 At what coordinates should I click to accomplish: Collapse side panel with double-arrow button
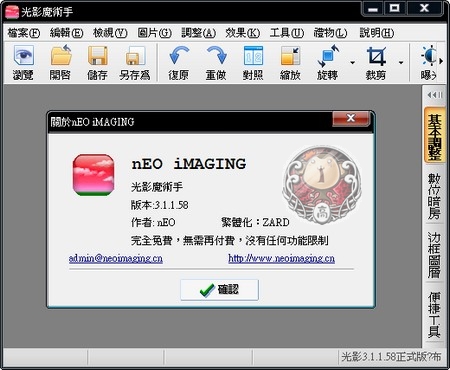tap(435, 95)
